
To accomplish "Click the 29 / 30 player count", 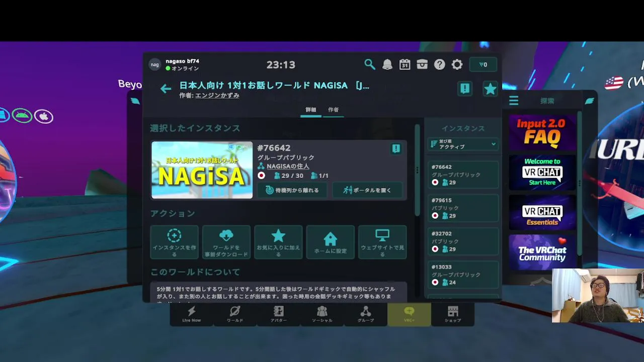I will click(288, 176).
